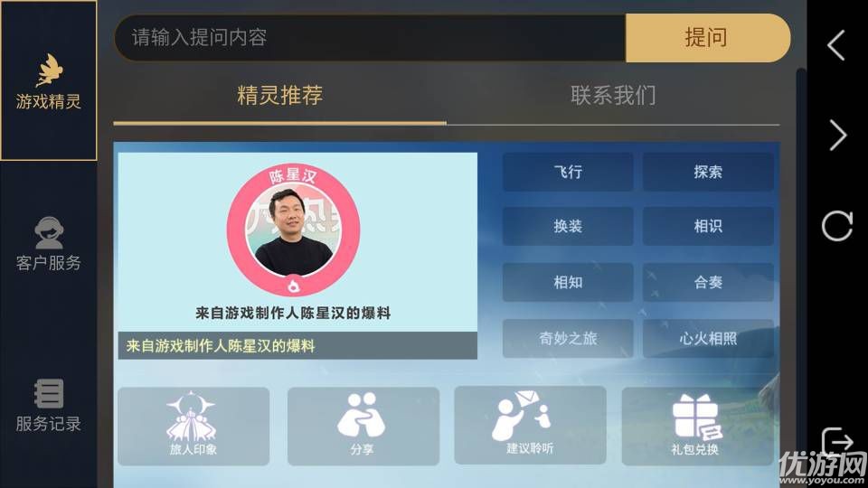This screenshot has width=868, height=488.
Task: Open the 分享 share tile
Action: (363, 426)
